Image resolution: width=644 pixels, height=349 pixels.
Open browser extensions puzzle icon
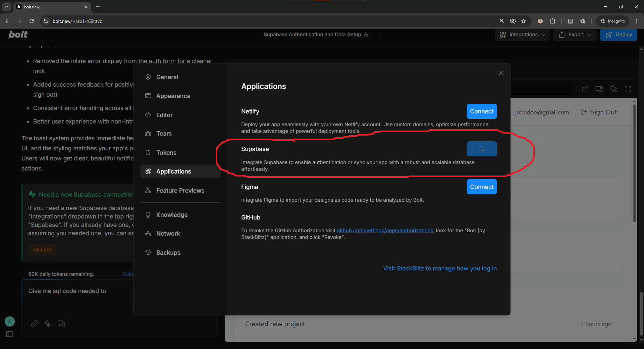point(553,21)
